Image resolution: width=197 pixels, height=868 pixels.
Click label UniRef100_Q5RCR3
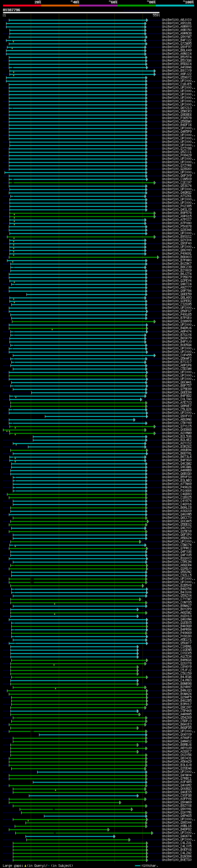[x=177, y=111]
